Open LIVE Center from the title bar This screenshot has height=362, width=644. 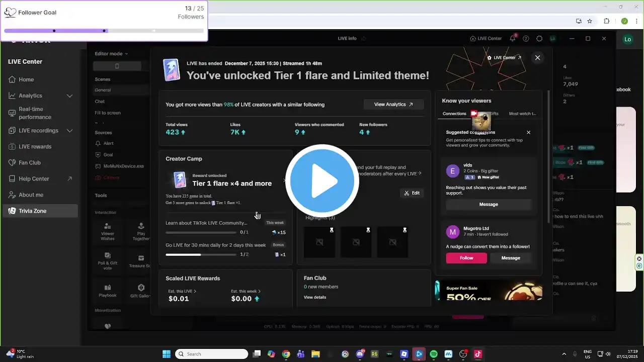[486, 39]
